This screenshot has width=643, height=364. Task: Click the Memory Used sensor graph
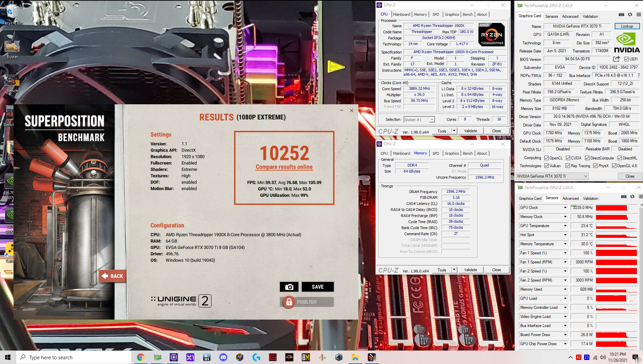(x=616, y=289)
